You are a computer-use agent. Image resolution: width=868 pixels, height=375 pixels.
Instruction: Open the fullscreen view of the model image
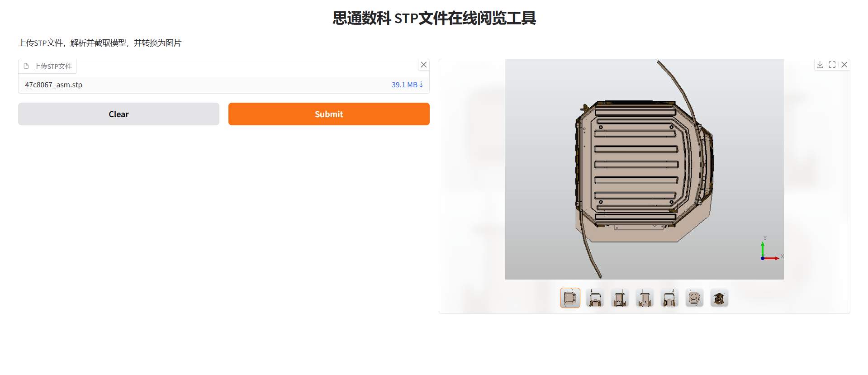[832, 65]
